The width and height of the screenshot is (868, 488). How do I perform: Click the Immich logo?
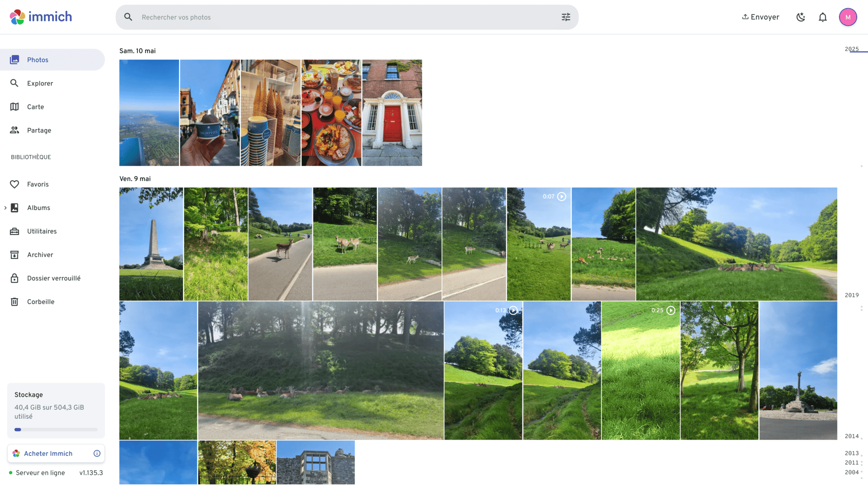coord(41,17)
